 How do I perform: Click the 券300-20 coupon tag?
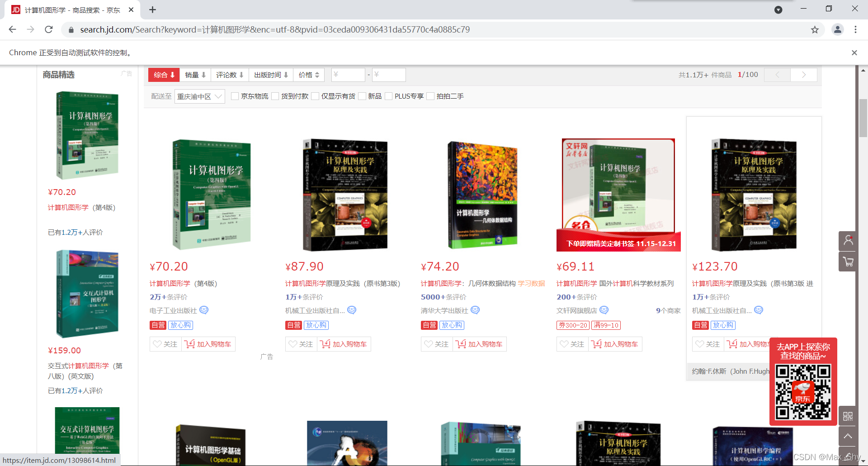tap(573, 325)
